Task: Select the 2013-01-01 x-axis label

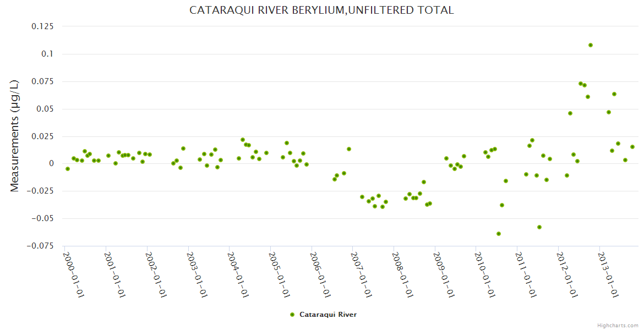Action: click(x=609, y=274)
